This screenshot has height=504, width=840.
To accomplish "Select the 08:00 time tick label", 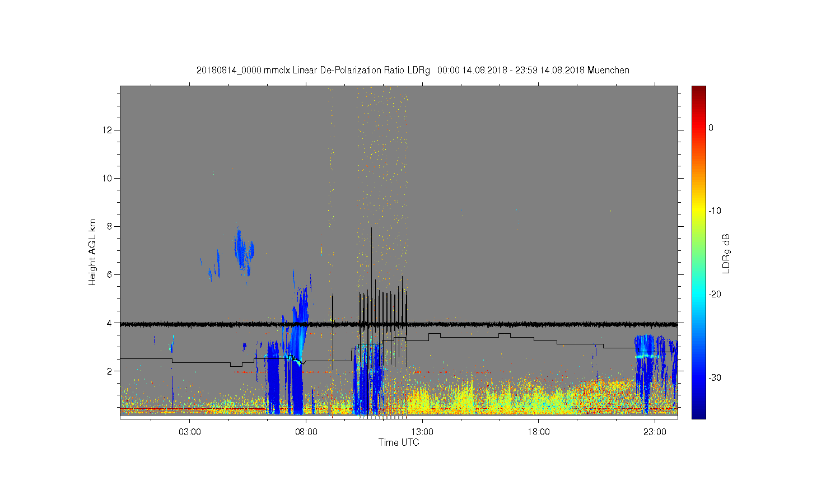I will [306, 432].
